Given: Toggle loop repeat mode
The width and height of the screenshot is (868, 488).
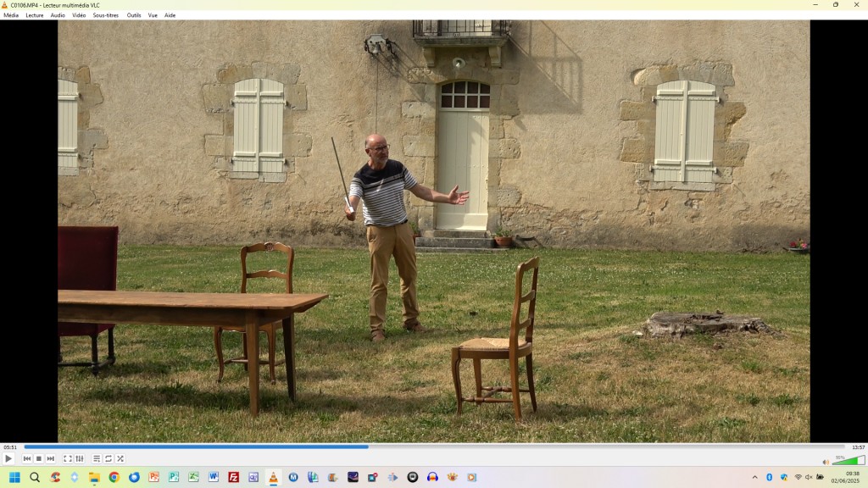Looking at the screenshot, I should pyautogui.click(x=108, y=458).
